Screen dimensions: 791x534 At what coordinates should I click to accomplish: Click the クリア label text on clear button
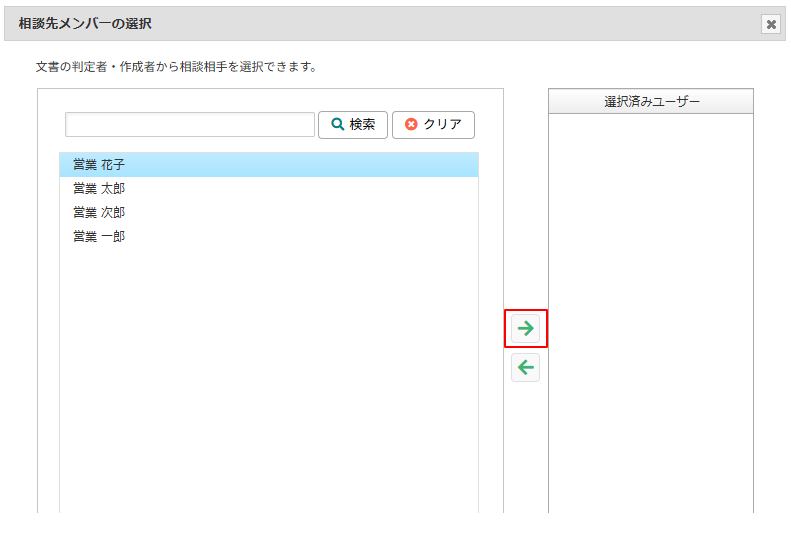point(443,125)
